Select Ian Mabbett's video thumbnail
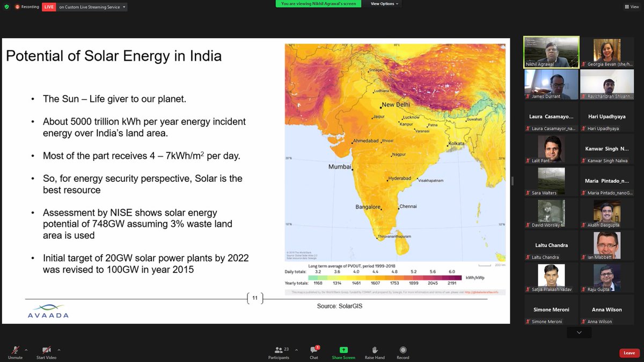The height and width of the screenshot is (362, 644). point(607,245)
